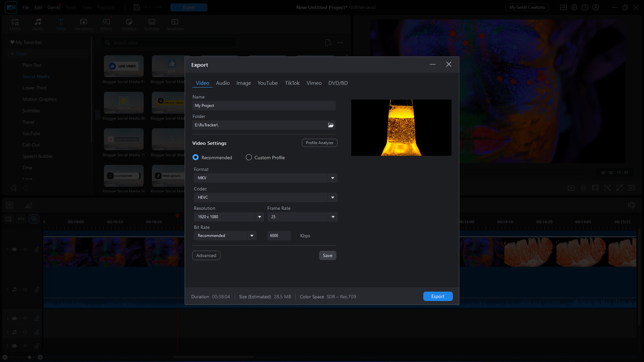
Task: Open the help question mark icon
Action: point(585,7)
